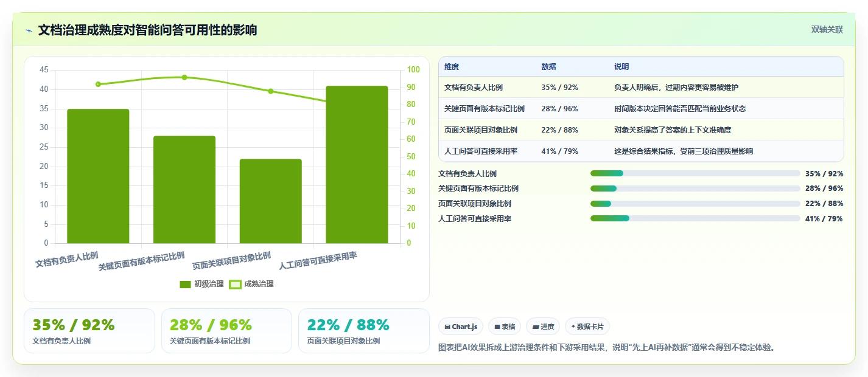This screenshot has width=868, height=377.
Task: Click the note 时间版本决定回答能否匹配当前业务状态
Action: click(680, 109)
